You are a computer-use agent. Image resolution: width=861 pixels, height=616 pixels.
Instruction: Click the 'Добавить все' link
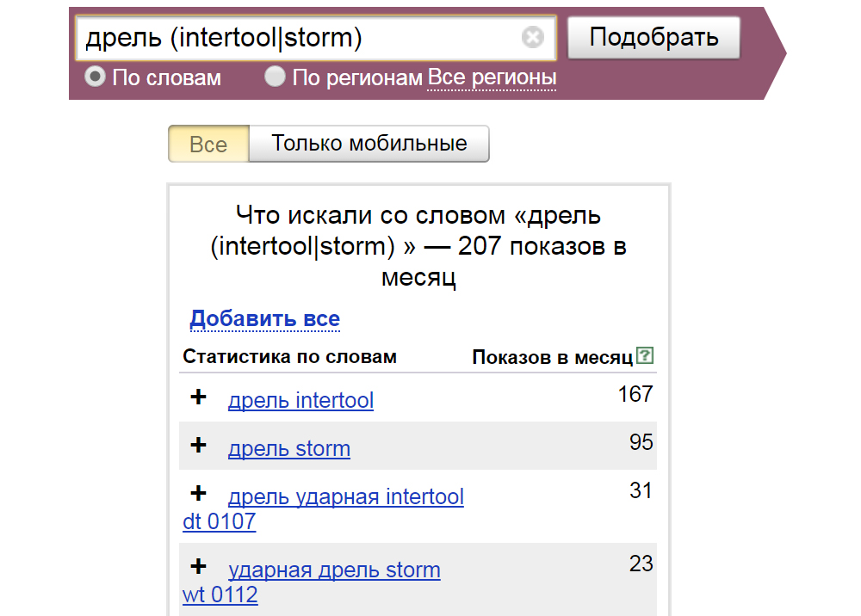pyautogui.click(x=265, y=319)
